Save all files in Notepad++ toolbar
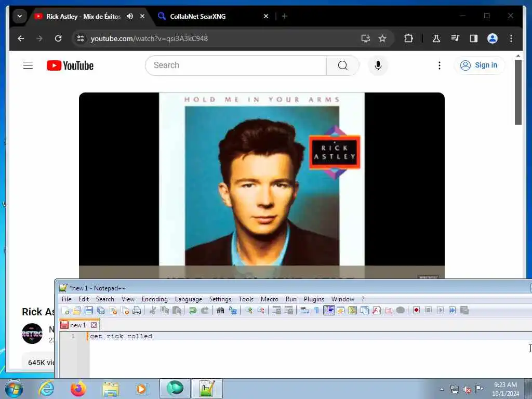 point(101,311)
